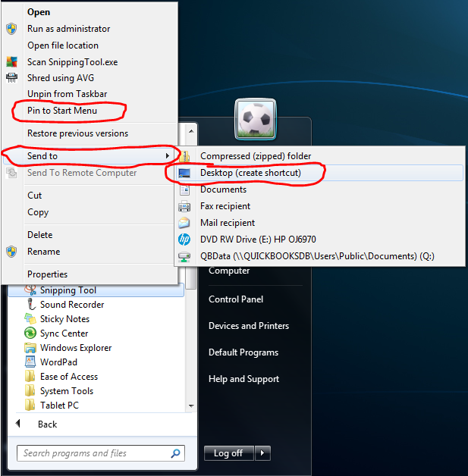This screenshot has width=468, height=476.
Task: Click the shield icon beside Run as administrator
Action: point(11,29)
